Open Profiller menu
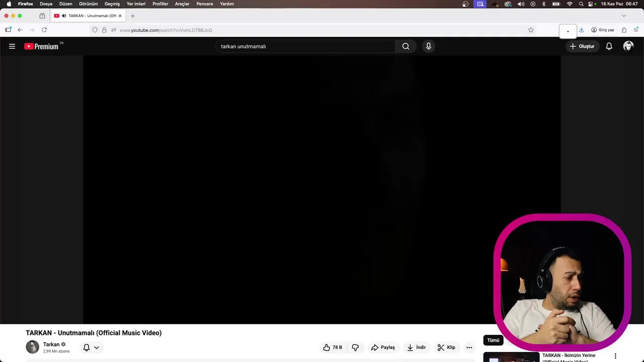 click(160, 4)
